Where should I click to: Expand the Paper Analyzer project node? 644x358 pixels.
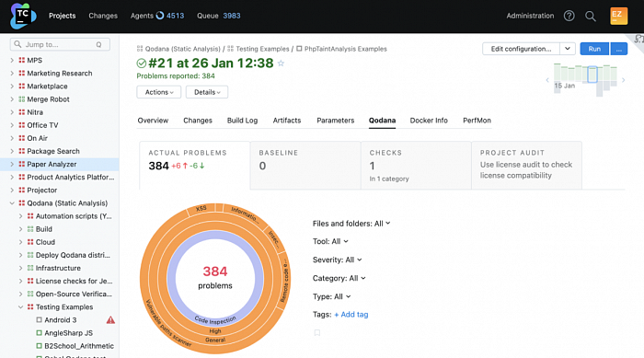[x=12, y=164]
